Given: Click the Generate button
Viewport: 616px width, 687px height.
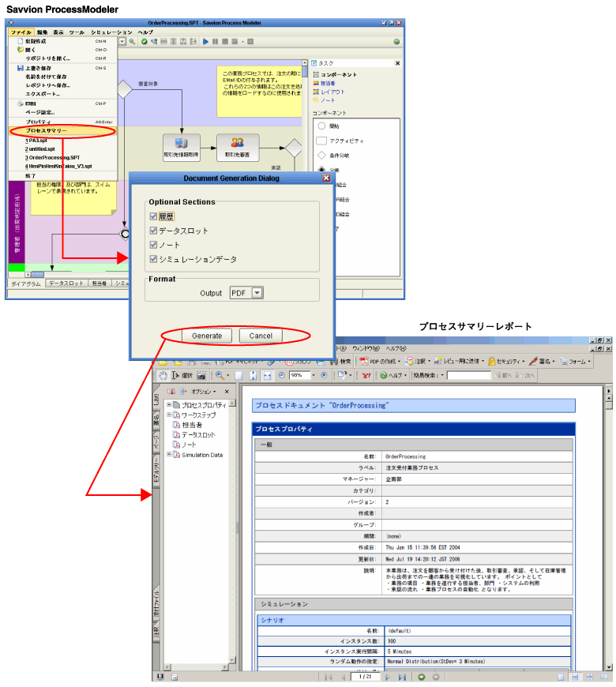Looking at the screenshot, I should click(x=207, y=336).
